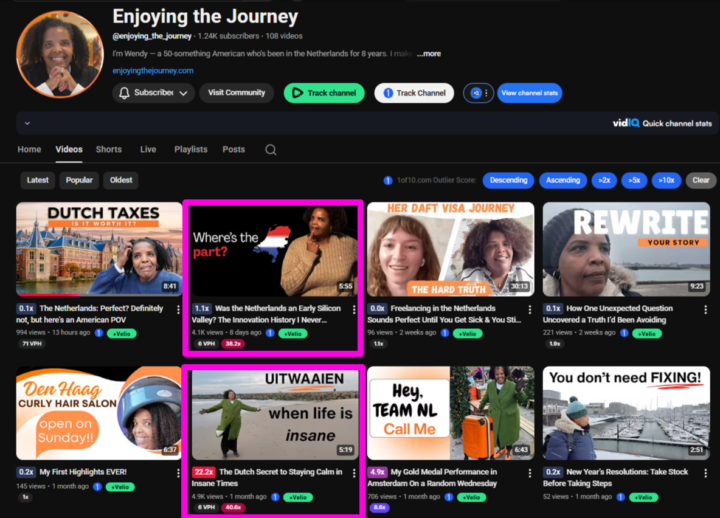
Task: Click the green Track channel button
Action: [324, 93]
